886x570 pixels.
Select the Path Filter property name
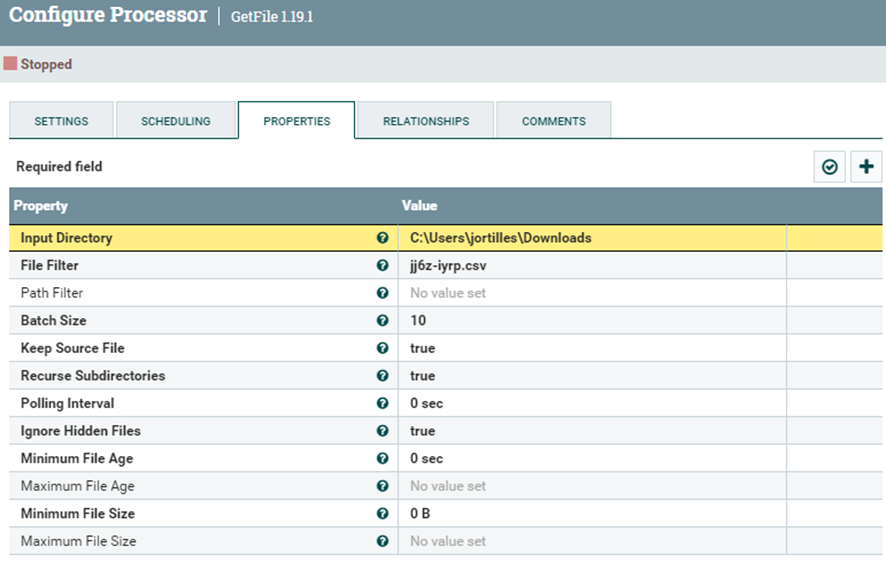pos(52,293)
